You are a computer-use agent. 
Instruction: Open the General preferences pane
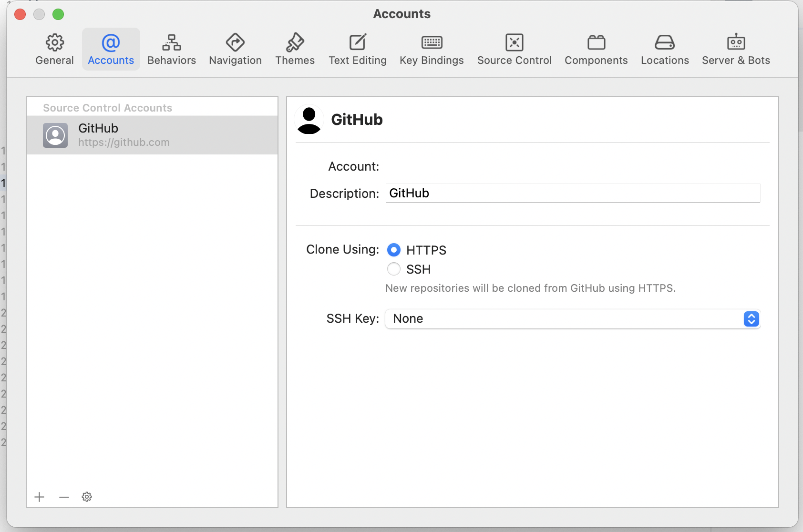tap(55, 49)
